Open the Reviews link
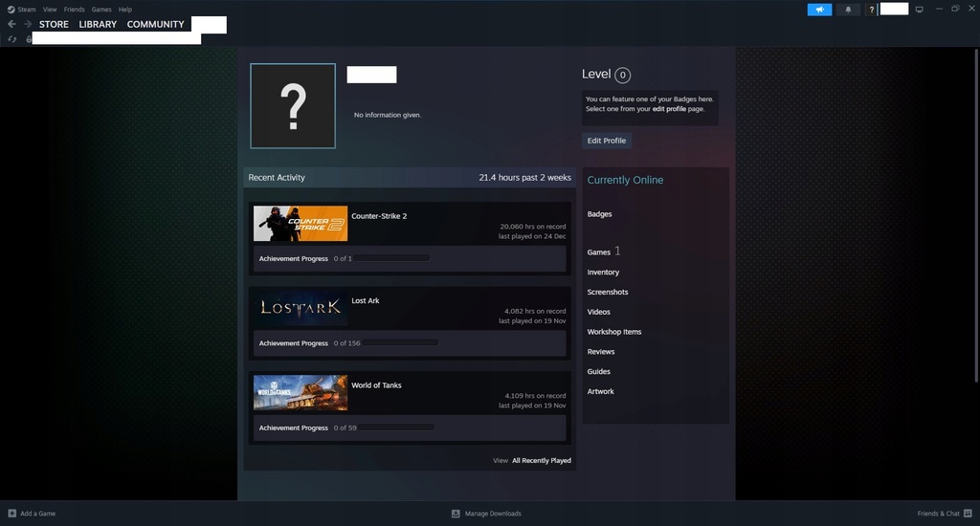The height and width of the screenshot is (526, 980). point(601,352)
